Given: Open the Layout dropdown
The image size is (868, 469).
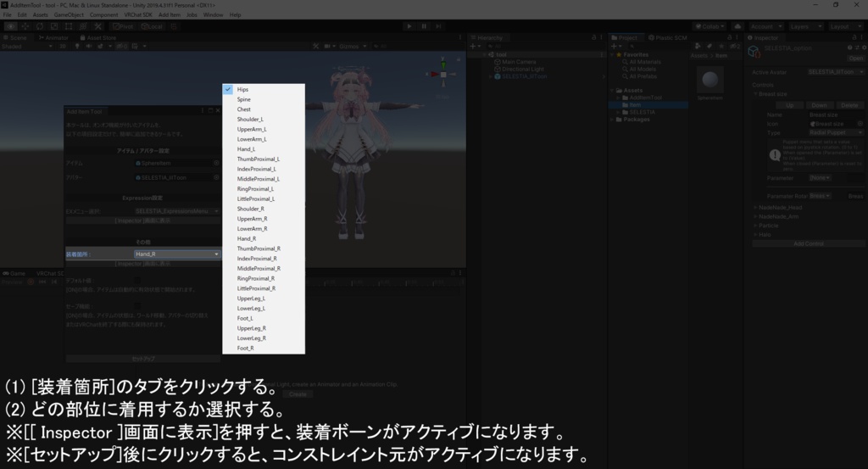Looking at the screenshot, I should (x=845, y=26).
